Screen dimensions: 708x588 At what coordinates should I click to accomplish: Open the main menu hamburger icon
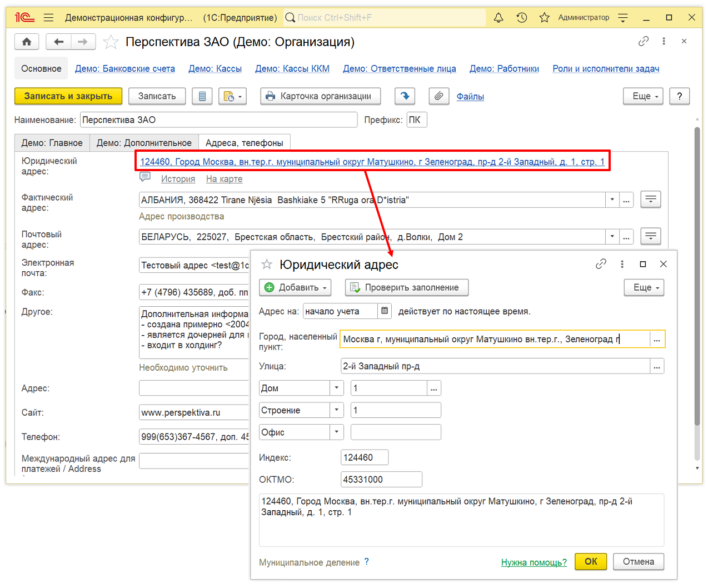pyautogui.click(x=48, y=17)
